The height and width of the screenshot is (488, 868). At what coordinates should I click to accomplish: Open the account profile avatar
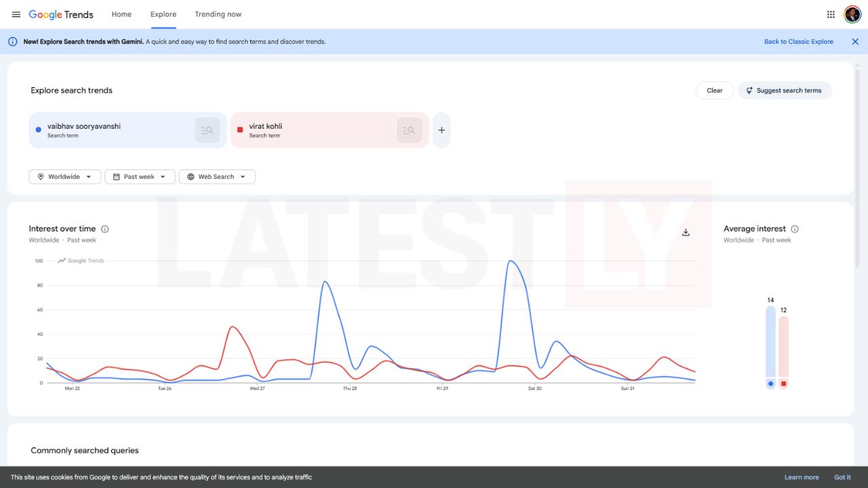tap(852, 14)
